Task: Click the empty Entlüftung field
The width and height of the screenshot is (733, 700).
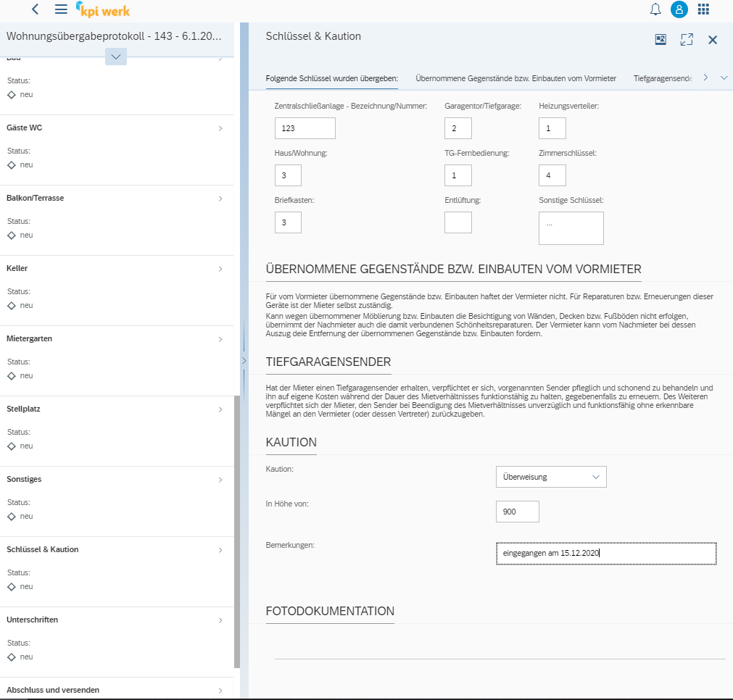Action: (457, 222)
